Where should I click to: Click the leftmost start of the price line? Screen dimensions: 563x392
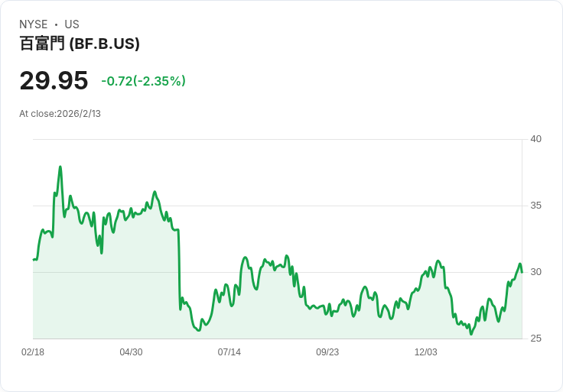coord(34,260)
